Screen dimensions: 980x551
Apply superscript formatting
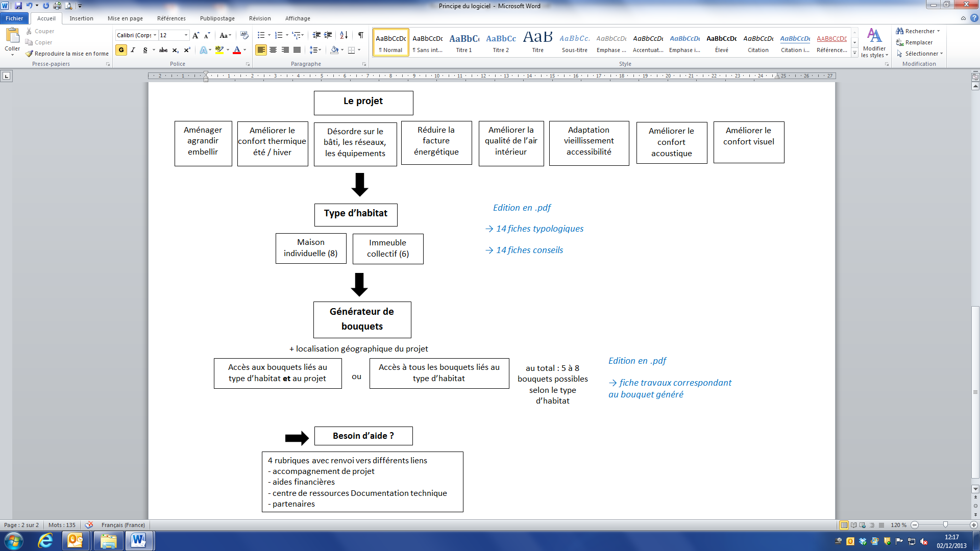[x=187, y=50]
